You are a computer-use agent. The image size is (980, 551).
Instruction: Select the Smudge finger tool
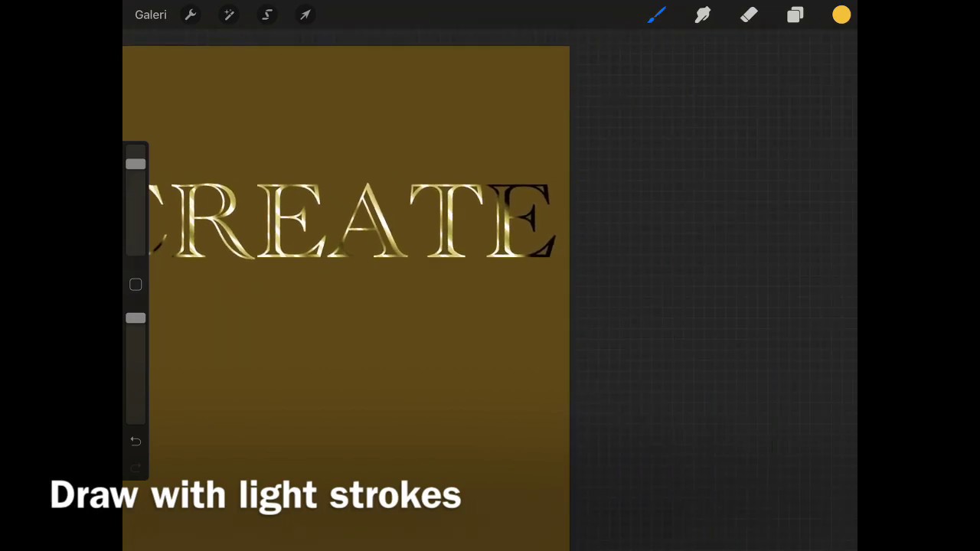(703, 15)
